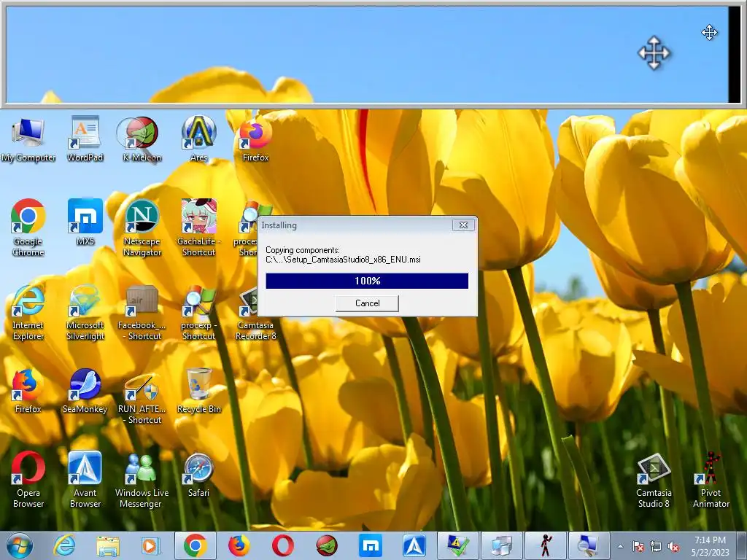The height and width of the screenshot is (560, 747).
Task: Open the Microsoft Silverlight shortcut
Action: click(x=85, y=312)
